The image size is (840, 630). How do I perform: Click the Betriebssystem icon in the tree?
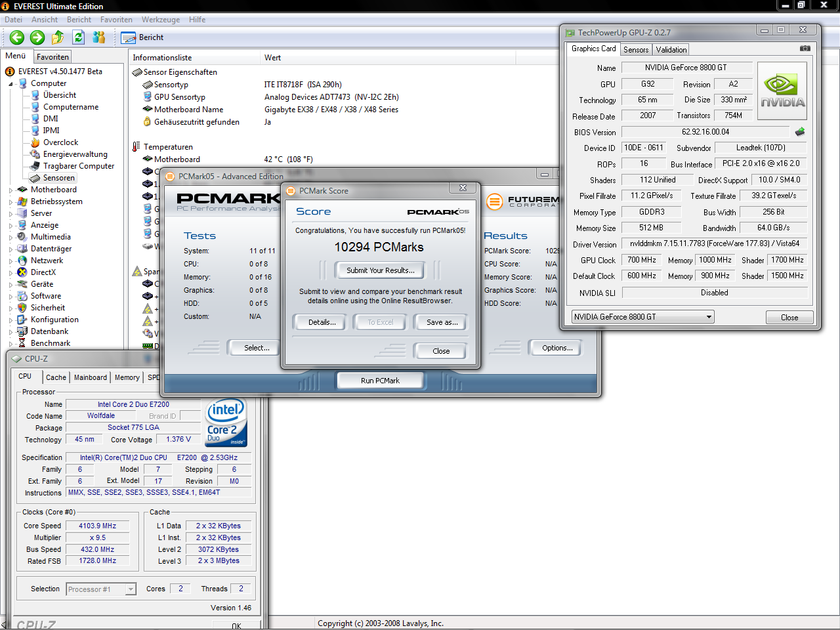23,201
